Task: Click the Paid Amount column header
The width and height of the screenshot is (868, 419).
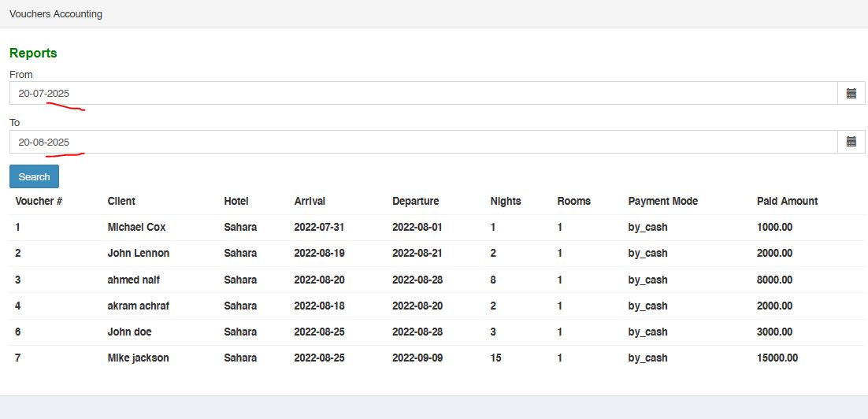Action: 787,201
